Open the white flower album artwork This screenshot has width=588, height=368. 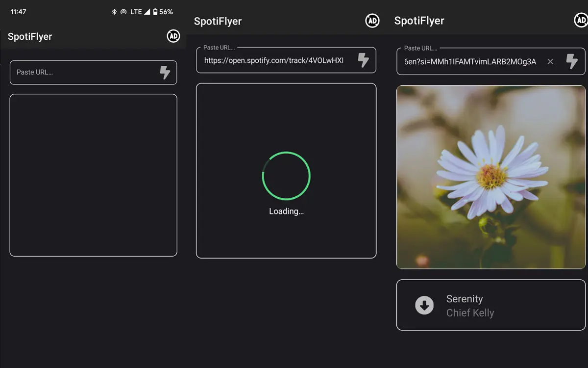(490, 177)
